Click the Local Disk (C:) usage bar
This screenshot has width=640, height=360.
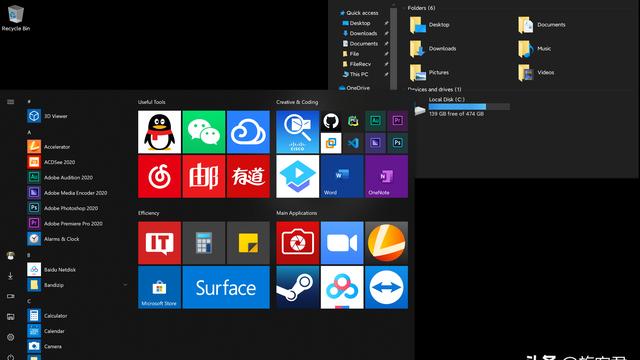pos(469,107)
